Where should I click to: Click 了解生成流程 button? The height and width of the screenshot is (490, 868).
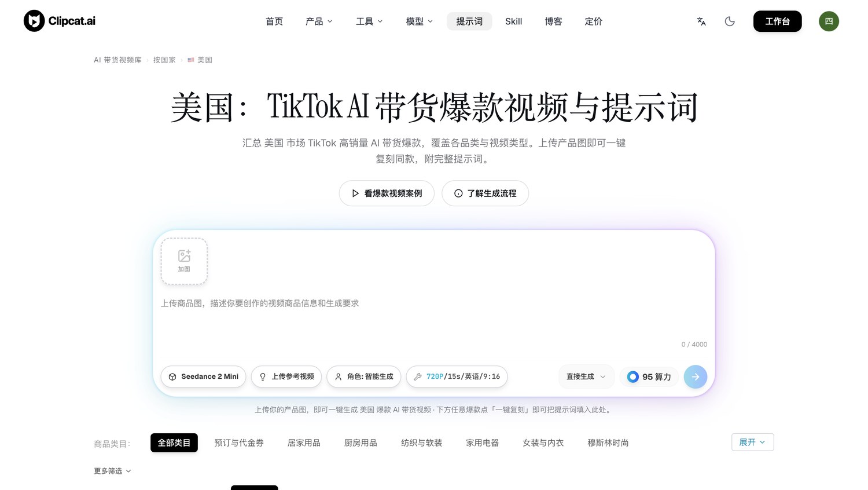point(485,193)
